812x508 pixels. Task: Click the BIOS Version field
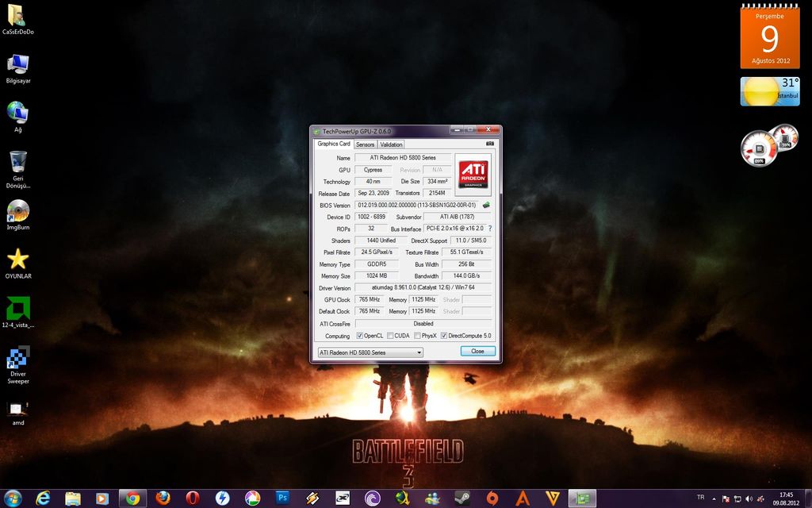(417, 206)
